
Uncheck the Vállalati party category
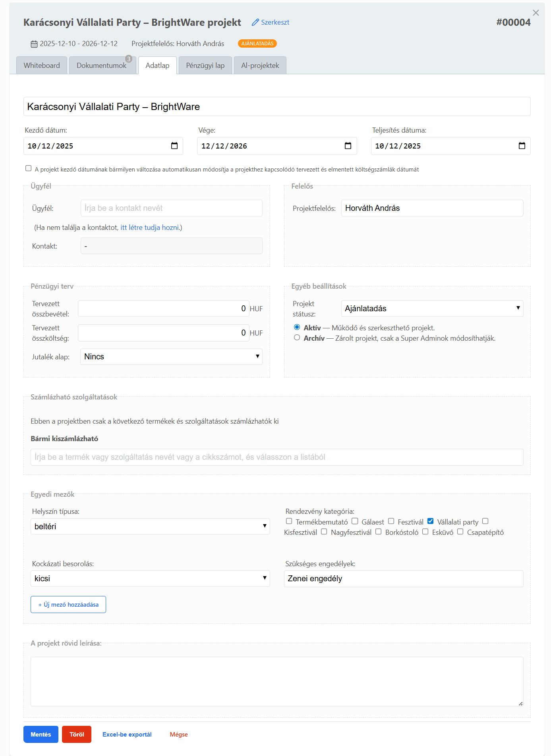(430, 521)
